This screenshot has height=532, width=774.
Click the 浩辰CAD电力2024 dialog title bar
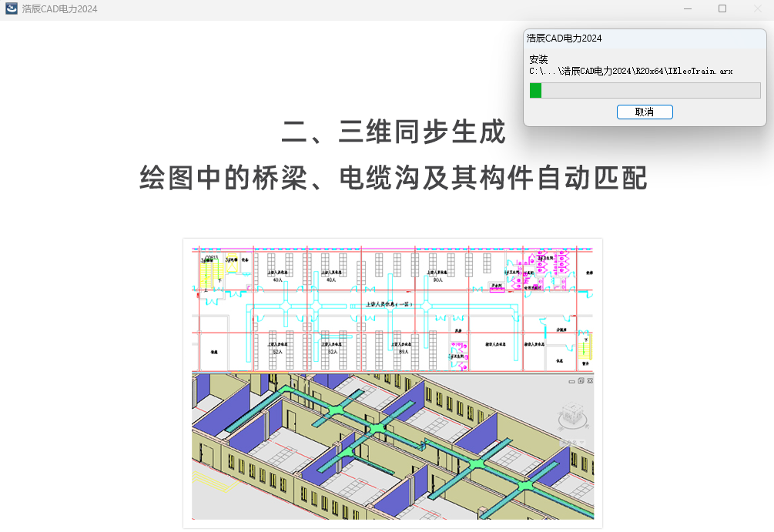click(x=645, y=38)
